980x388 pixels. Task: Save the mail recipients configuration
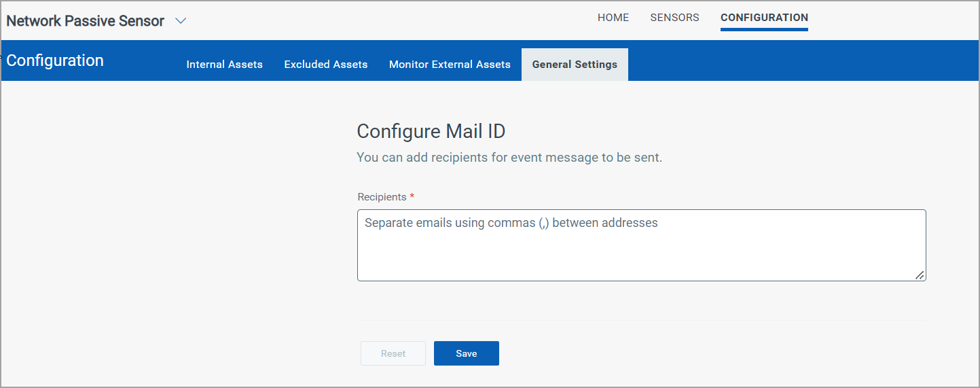click(x=466, y=353)
